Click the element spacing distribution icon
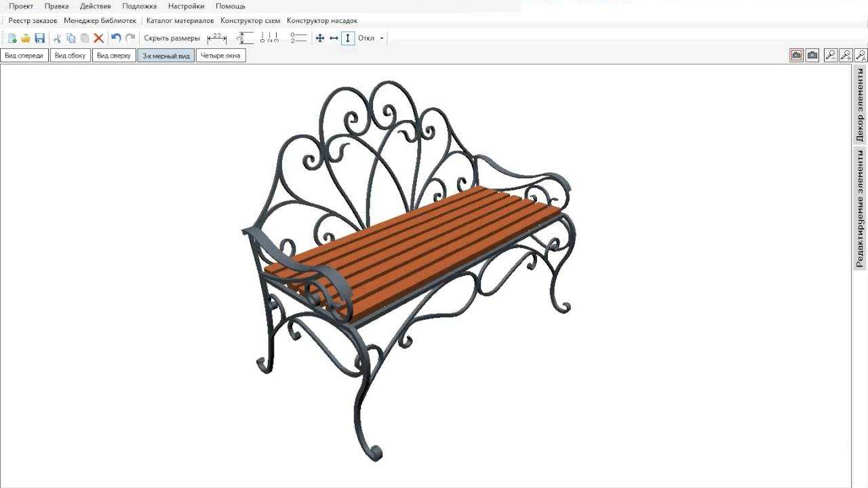The height and width of the screenshot is (488, 868). (x=270, y=39)
